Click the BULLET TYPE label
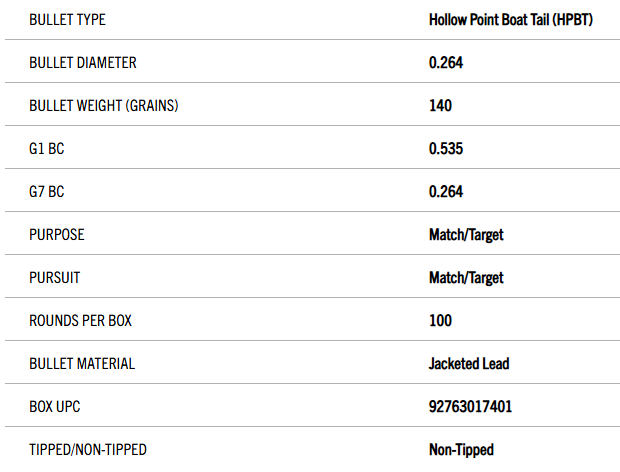 pos(67,19)
